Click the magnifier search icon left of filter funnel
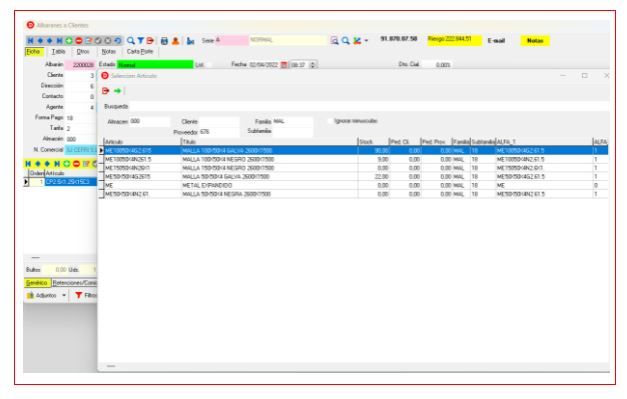Viewport: 627px width, 399px height. click(131, 41)
